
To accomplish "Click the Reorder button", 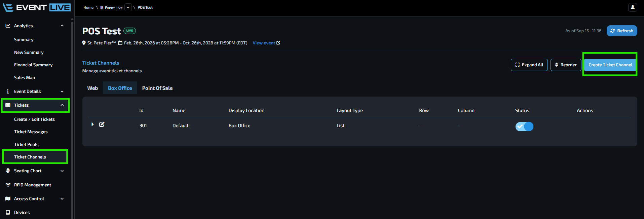I will click(x=566, y=65).
